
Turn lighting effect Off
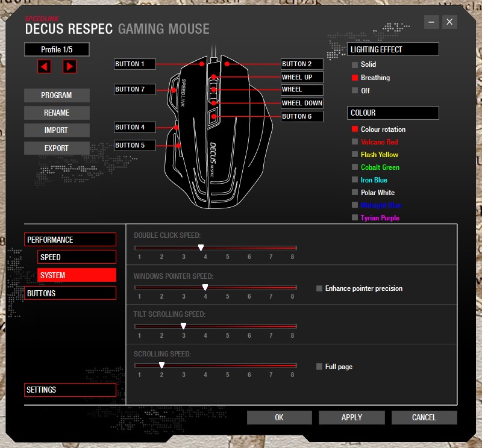coord(355,91)
